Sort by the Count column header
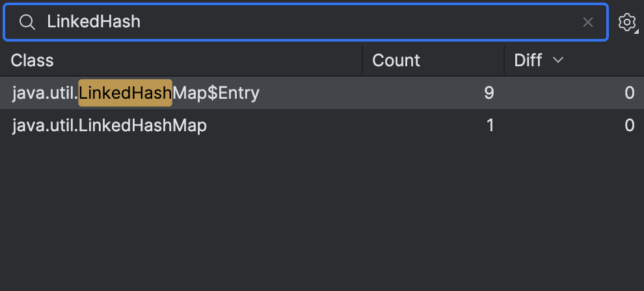Viewport: 644px width, 291px height. (x=396, y=60)
